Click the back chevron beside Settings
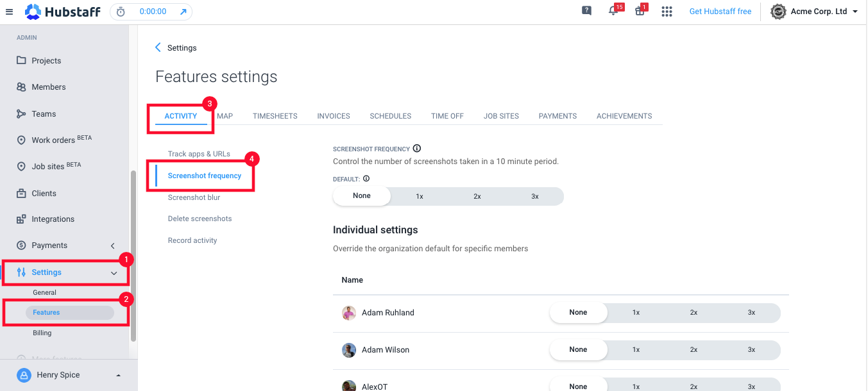 point(158,47)
